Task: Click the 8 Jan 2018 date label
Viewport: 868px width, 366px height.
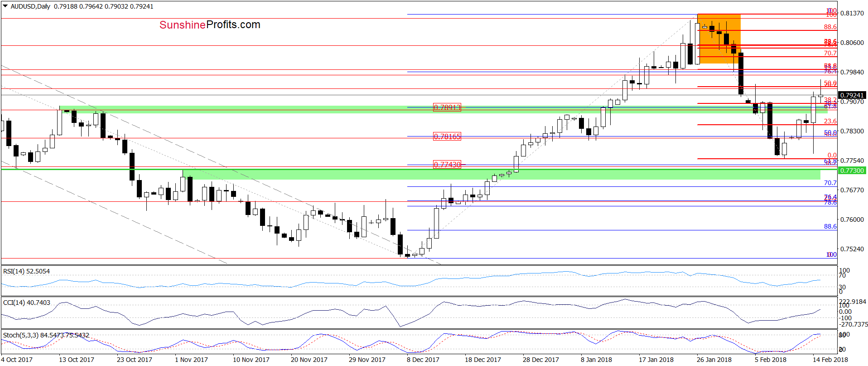Action: coord(596,360)
